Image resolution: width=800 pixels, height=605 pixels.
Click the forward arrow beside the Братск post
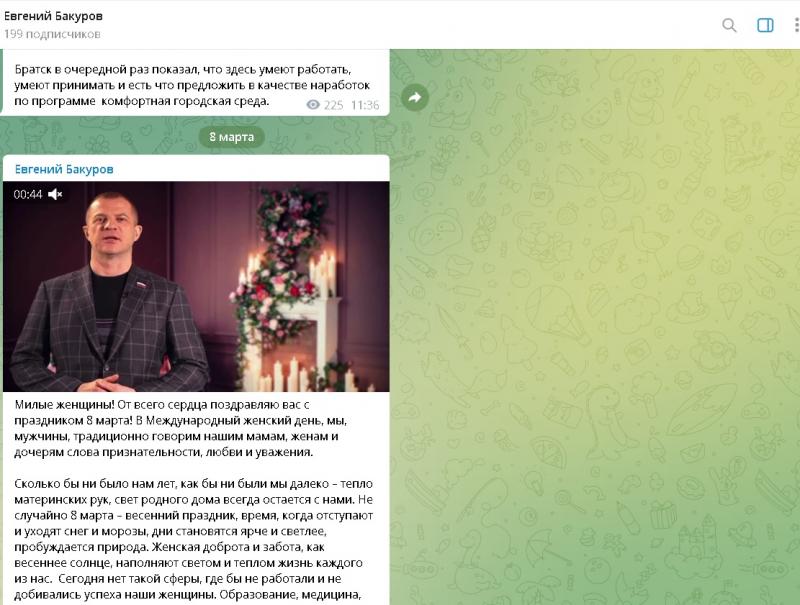click(415, 97)
